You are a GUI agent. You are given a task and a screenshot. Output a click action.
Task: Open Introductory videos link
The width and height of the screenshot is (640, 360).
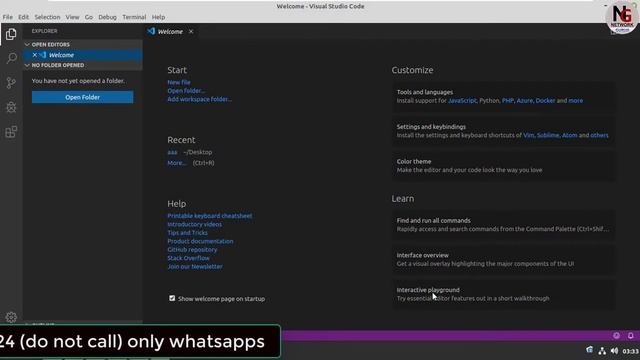pyautogui.click(x=195, y=224)
